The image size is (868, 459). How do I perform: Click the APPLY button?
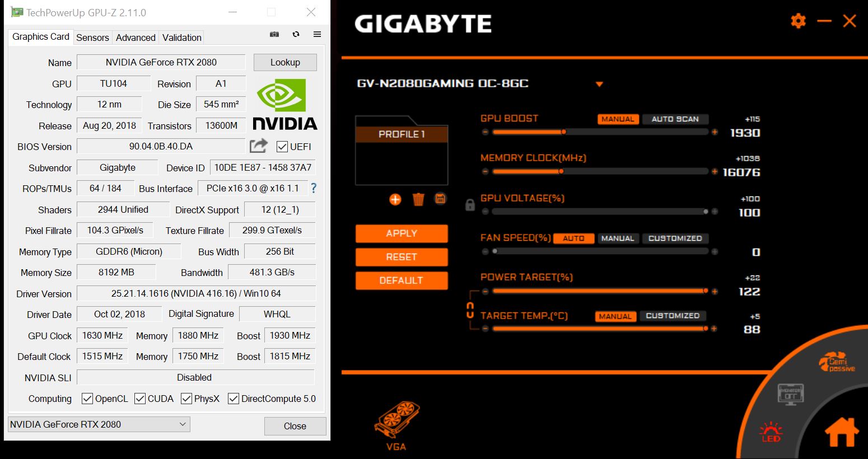(402, 233)
